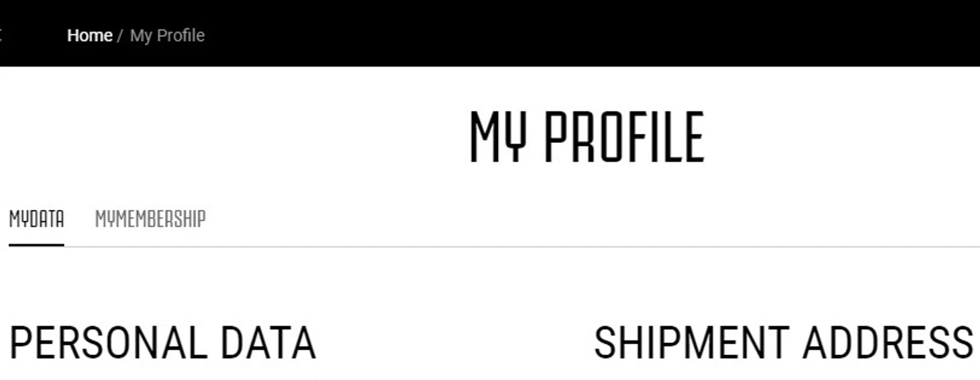Image resolution: width=980 pixels, height=380 pixels.
Task: Click the grey divider line under the tabs
Action: point(522,246)
